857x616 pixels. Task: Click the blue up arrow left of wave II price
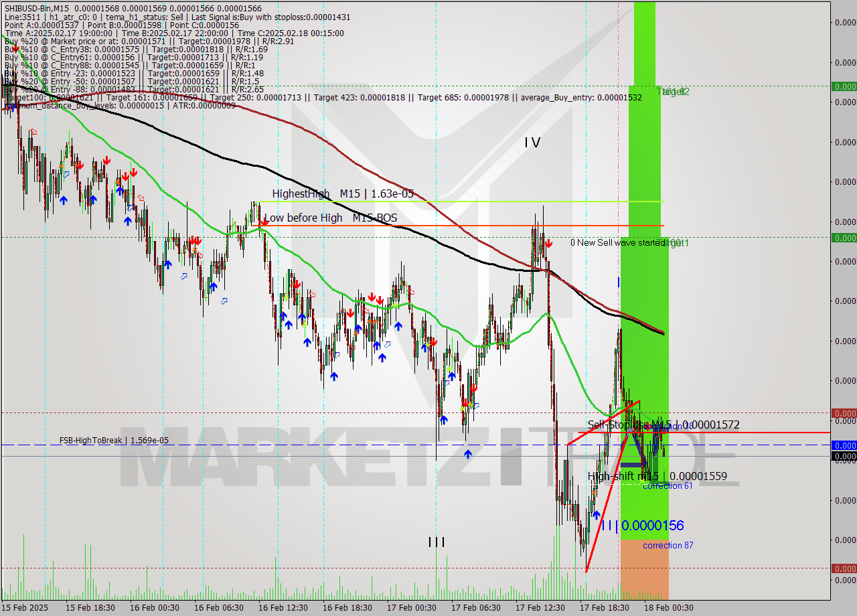(x=596, y=514)
